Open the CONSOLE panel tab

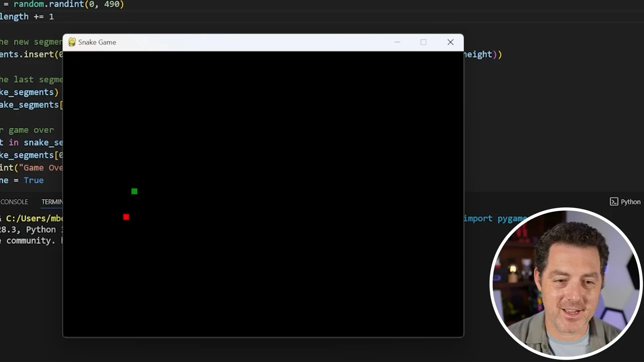point(14,202)
